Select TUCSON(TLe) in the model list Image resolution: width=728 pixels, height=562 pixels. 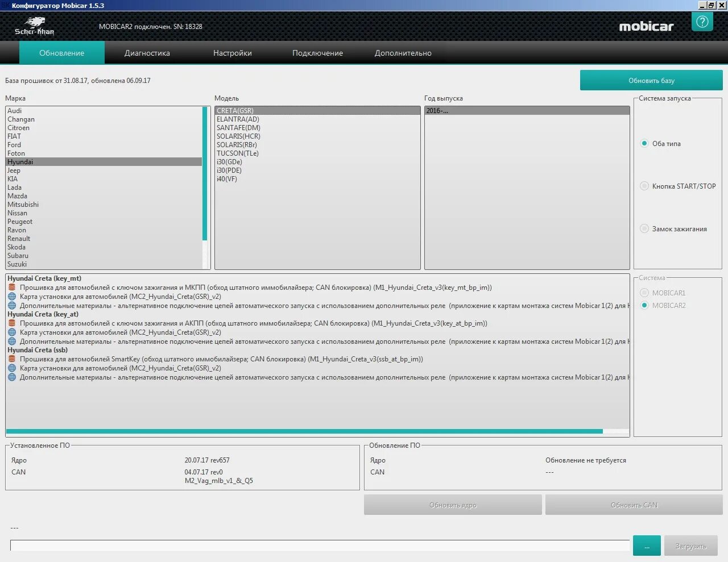point(317,153)
